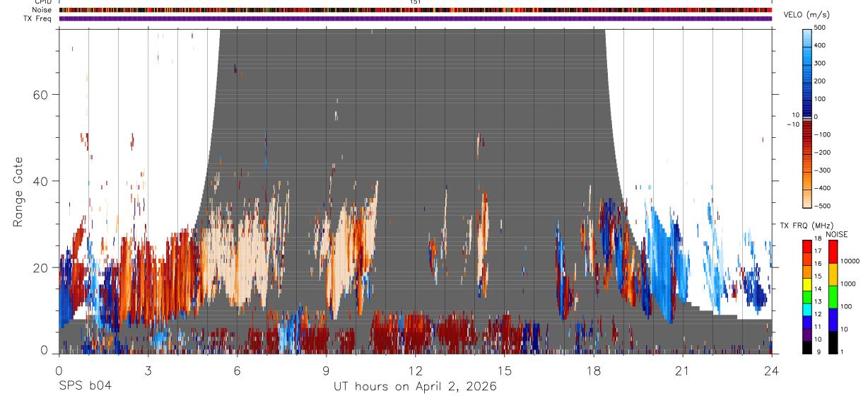
Task: Click the noise legend value '10000'
Action: [x=850, y=261]
